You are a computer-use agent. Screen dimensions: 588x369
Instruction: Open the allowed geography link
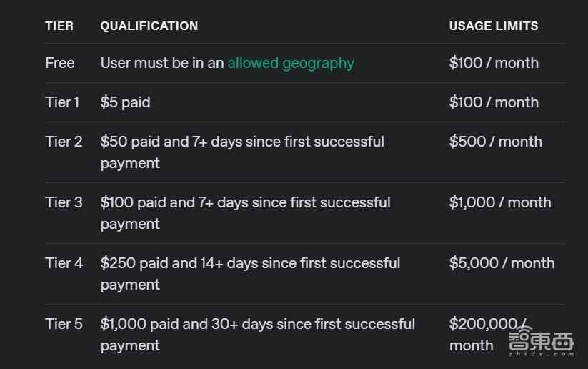click(291, 63)
